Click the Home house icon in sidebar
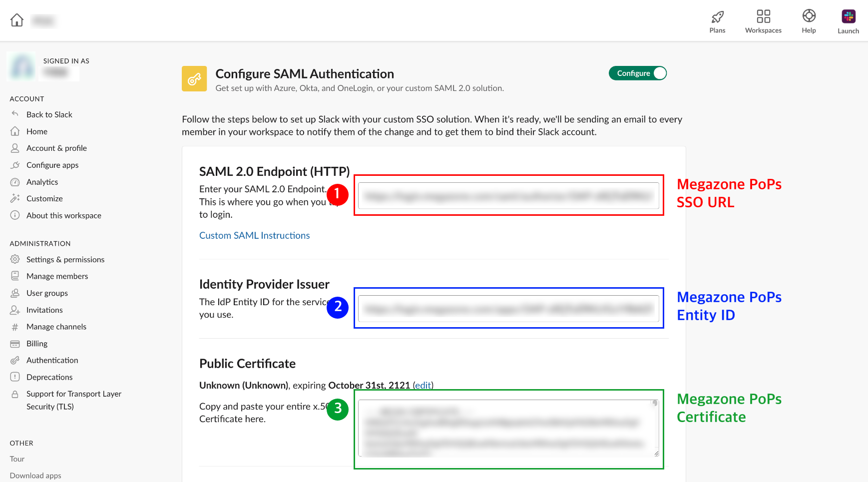This screenshot has height=482, width=868. (15, 131)
